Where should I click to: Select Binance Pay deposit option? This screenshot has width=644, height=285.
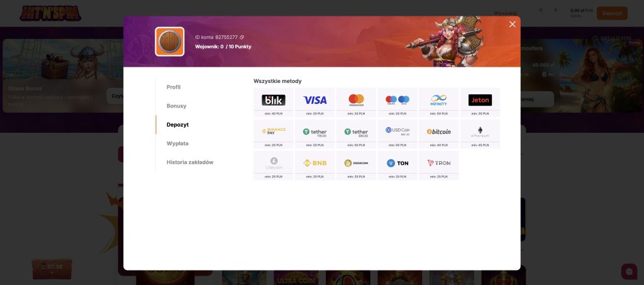click(274, 134)
